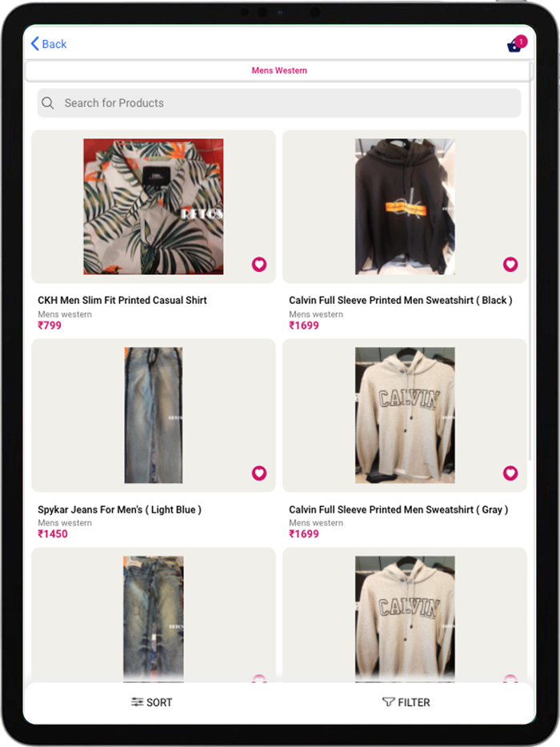Viewport: 560px width, 747px height.
Task: Click the search magnifier icon
Action: point(48,103)
